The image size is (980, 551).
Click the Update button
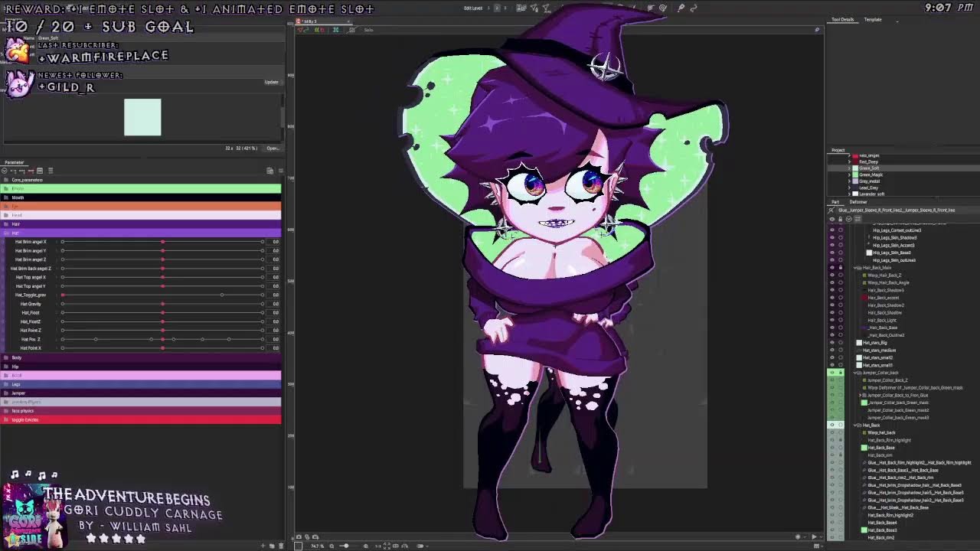[271, 82]
